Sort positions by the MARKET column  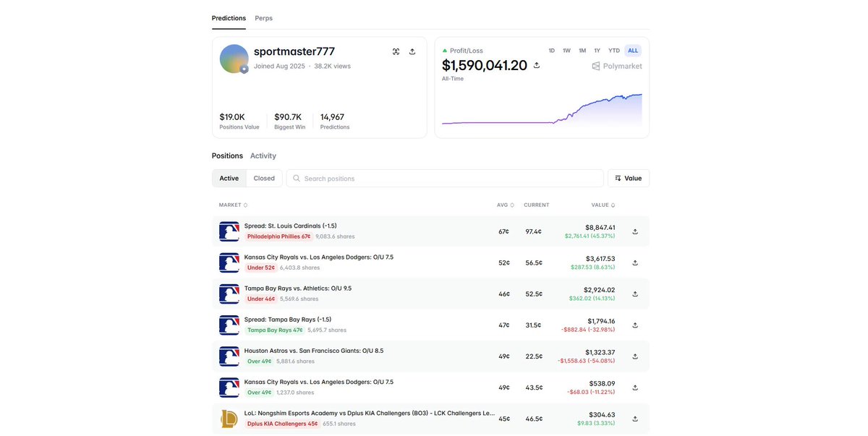click(x=233, y=205)
